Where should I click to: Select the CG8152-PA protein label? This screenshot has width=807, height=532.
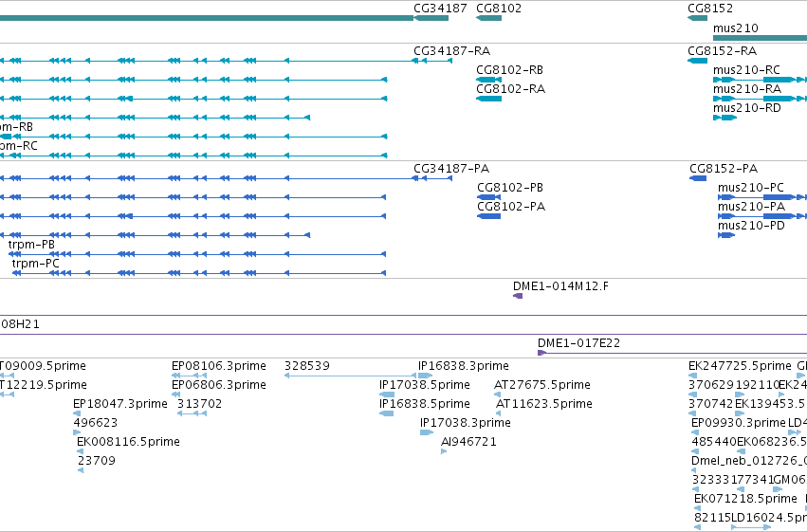(724, 169)
